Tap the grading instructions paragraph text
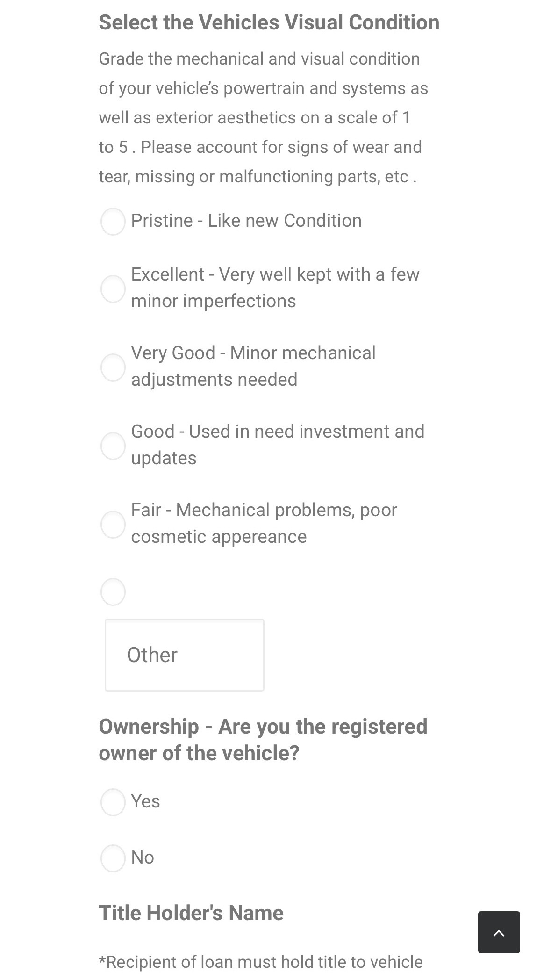This screenshot has width=551, height=980. (263, 118)
